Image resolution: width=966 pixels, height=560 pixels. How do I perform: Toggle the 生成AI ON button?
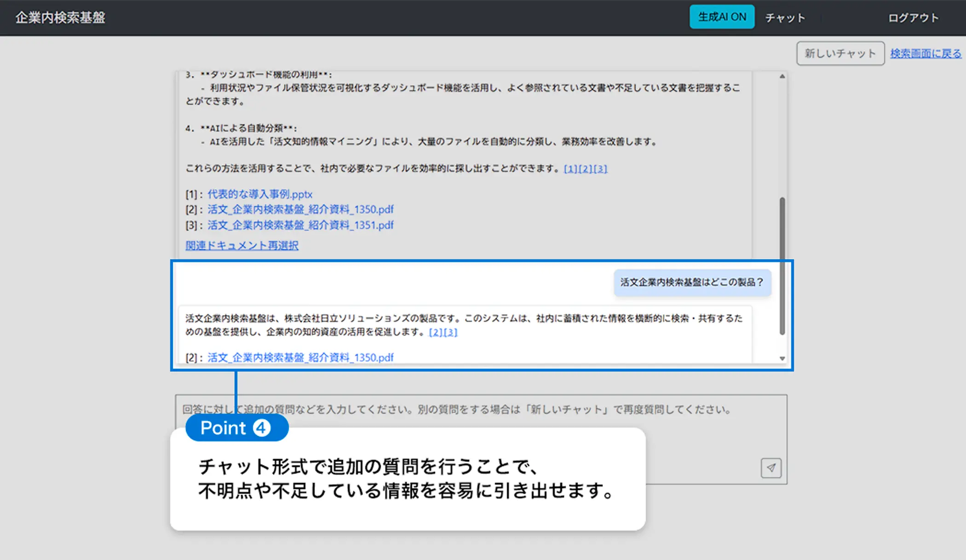click(722, 17)
